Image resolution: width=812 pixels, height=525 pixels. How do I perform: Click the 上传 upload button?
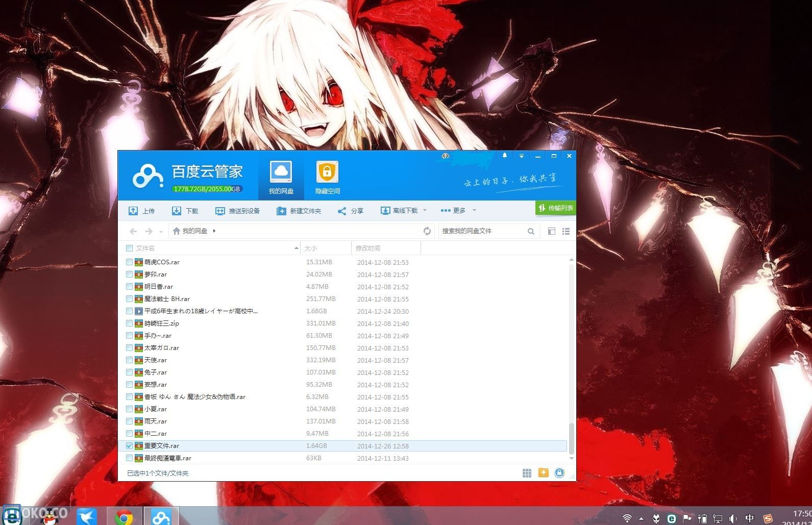click(x=141, y=211)
